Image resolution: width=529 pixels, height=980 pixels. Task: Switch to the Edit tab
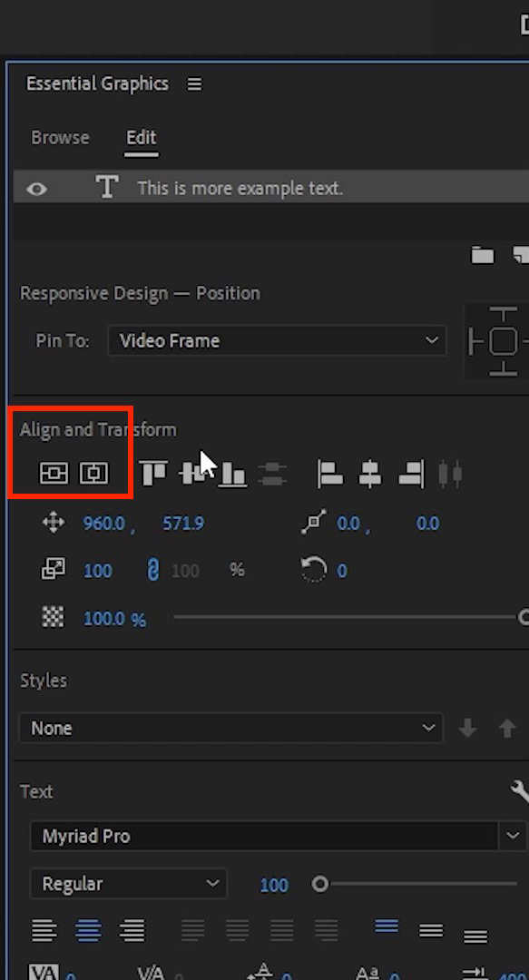pyautogui.click(x=142, y=138)
